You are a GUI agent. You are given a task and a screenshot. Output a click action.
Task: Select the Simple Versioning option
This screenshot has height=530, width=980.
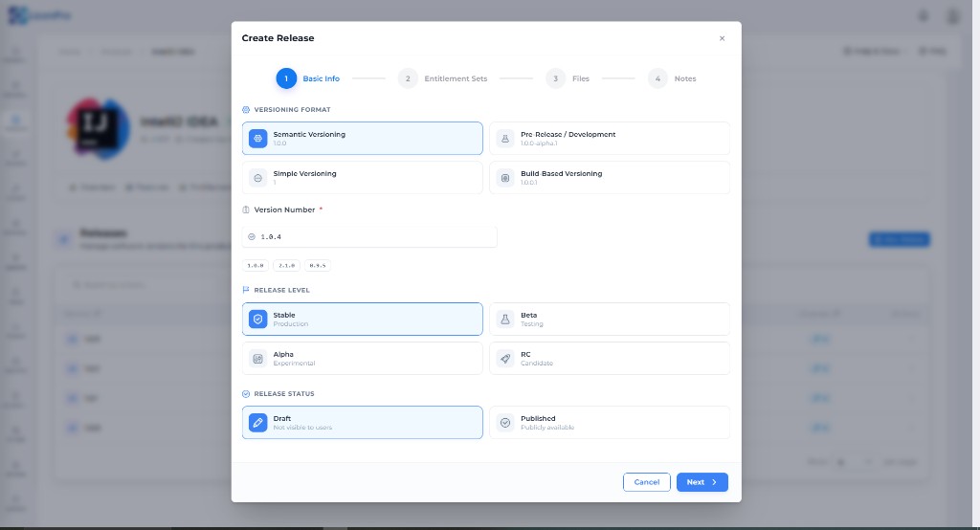point(362,178)
